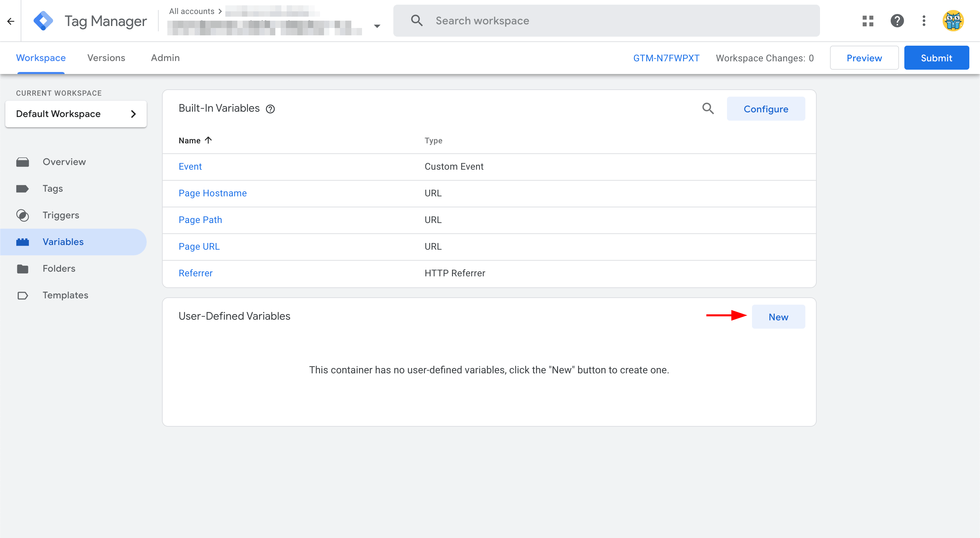This screenshot has width=980, height=538.
Task: Click the back arrow icon
Action: [x=11, y=21]
